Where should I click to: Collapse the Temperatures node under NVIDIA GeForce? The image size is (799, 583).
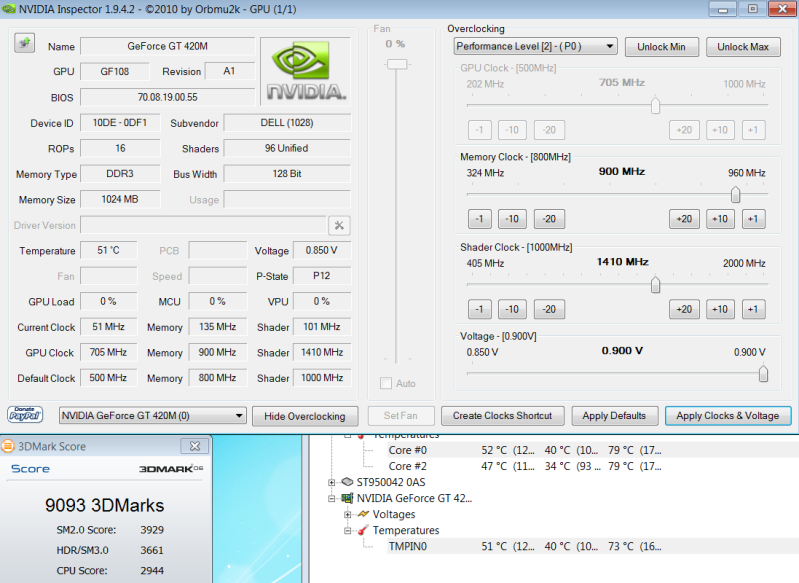pos(348,531)
